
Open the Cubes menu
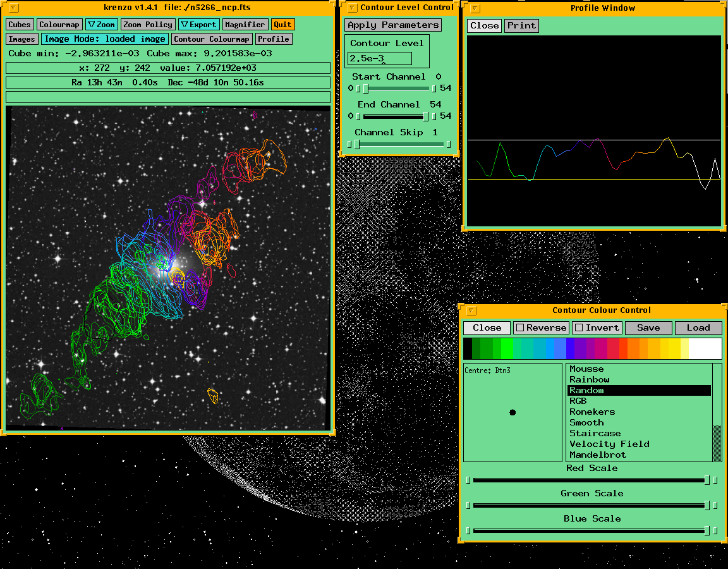pyautogui.click(x=20, y=25)
